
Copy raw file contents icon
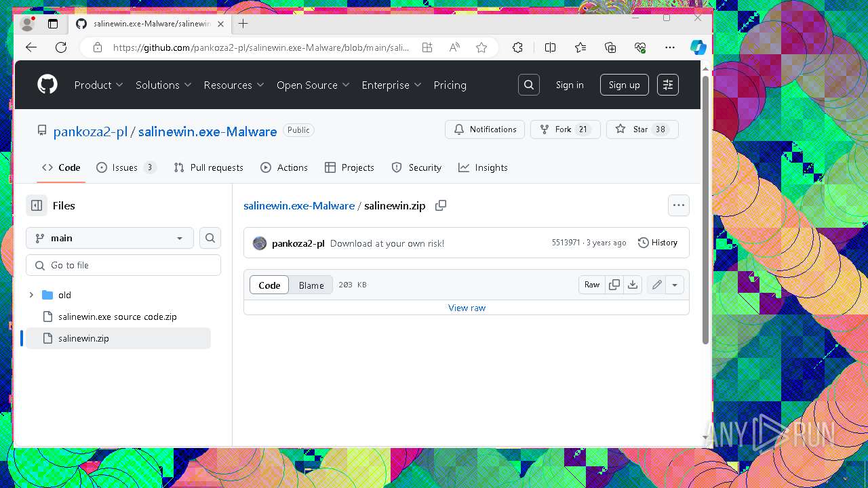(614, 285)
